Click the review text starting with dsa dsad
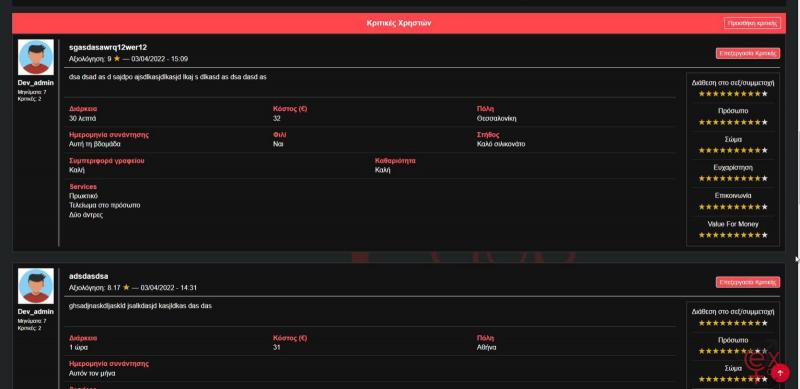 click(x=168, y=77)
